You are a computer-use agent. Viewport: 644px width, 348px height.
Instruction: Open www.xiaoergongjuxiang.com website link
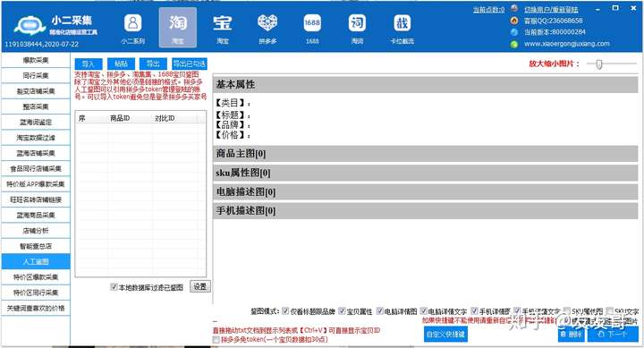pyautogui.click(x=567, y=44)
